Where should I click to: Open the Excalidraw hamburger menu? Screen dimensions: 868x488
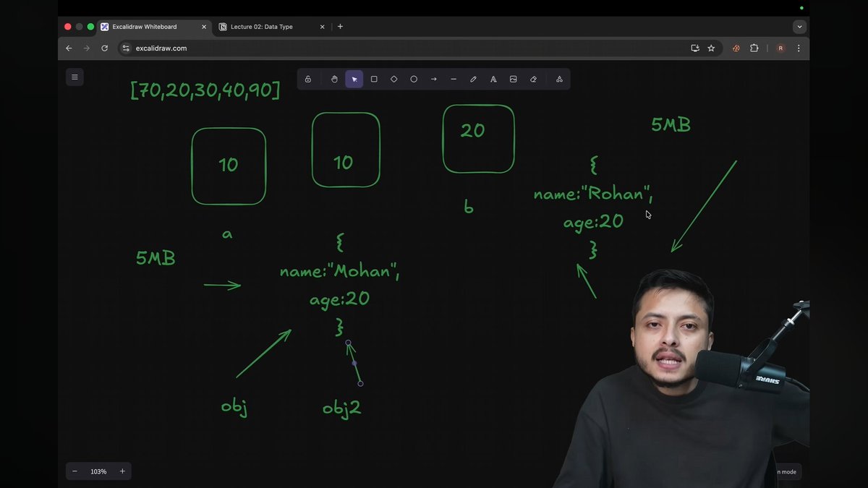(x=75, y=77)
